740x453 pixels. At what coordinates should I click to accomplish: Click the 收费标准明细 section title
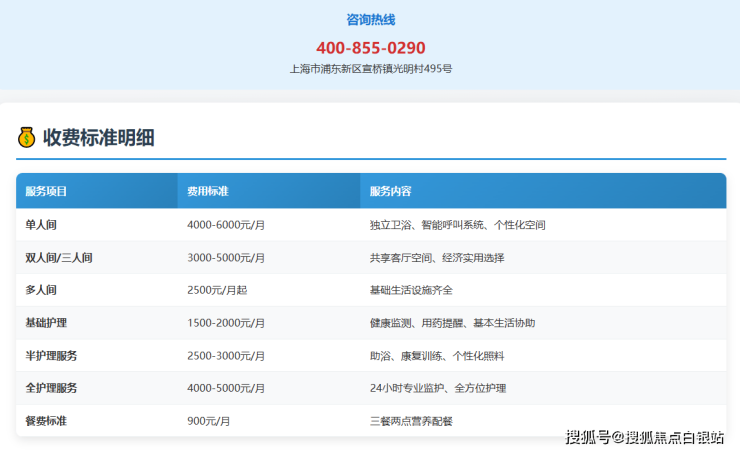(x=98, y=138)
